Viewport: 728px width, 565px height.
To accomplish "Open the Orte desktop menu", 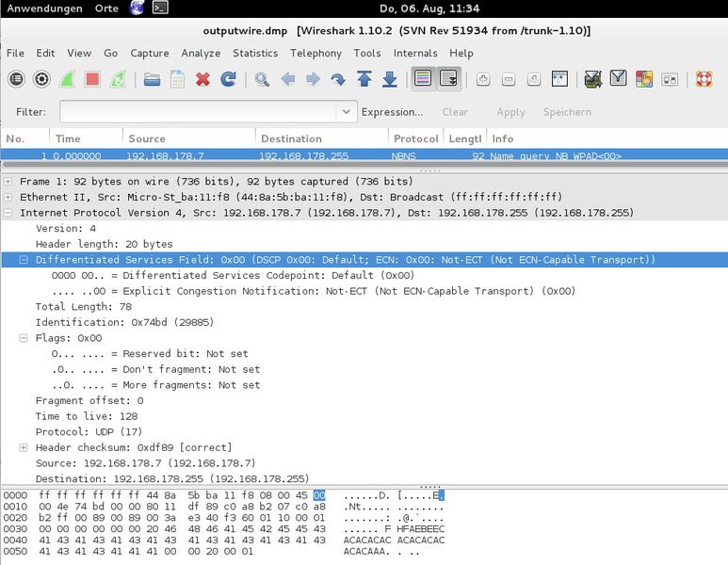I will click(106, 8).
